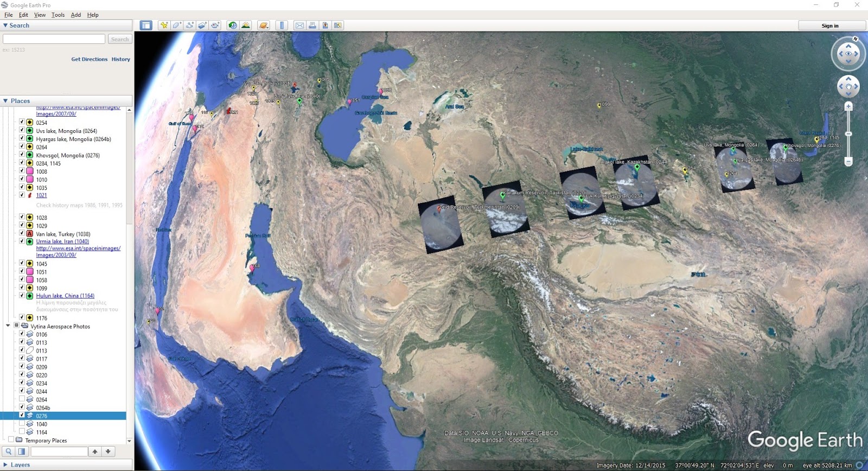The height and width of the screenshot is (471, 868).
Task: Click the Add Path toolbar icon
Action: coord(190,25)
